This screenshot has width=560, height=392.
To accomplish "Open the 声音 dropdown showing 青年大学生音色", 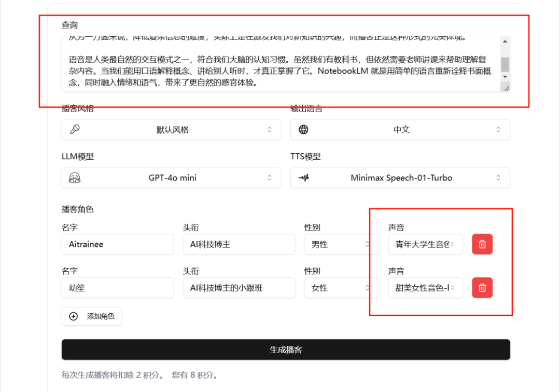I will point(425,244).
